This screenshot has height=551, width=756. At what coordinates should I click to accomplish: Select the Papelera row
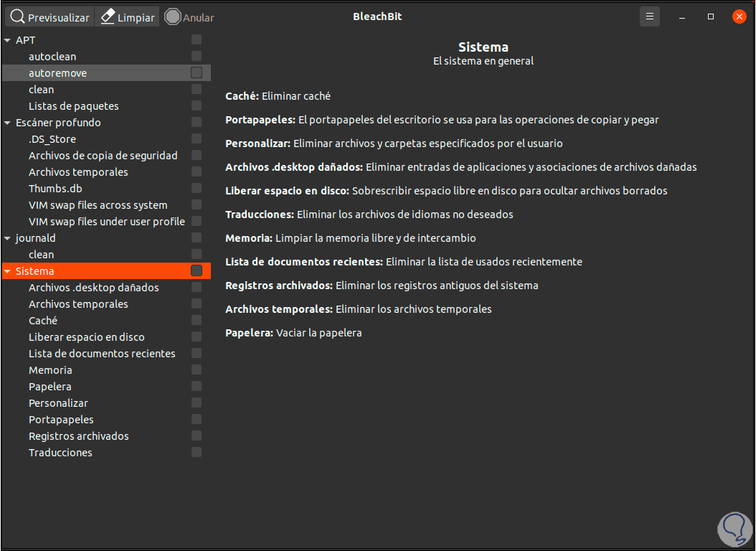pos(107,387)
